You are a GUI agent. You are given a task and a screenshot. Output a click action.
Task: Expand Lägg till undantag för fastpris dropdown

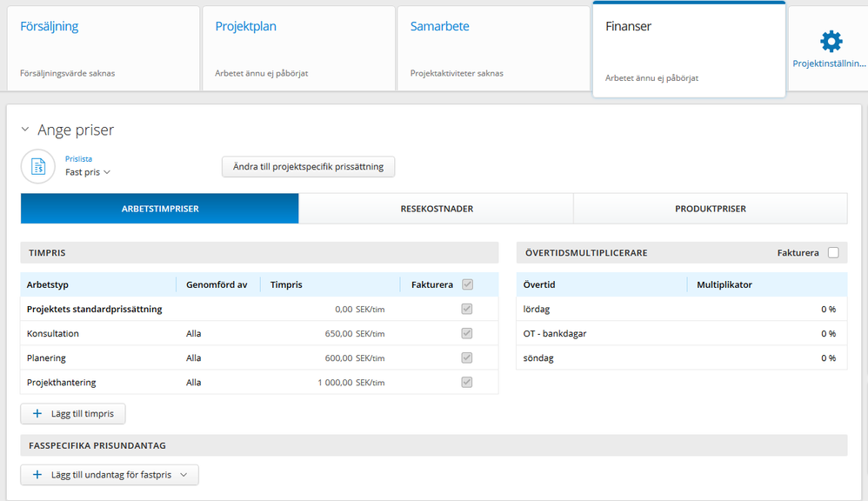point(184,474)
